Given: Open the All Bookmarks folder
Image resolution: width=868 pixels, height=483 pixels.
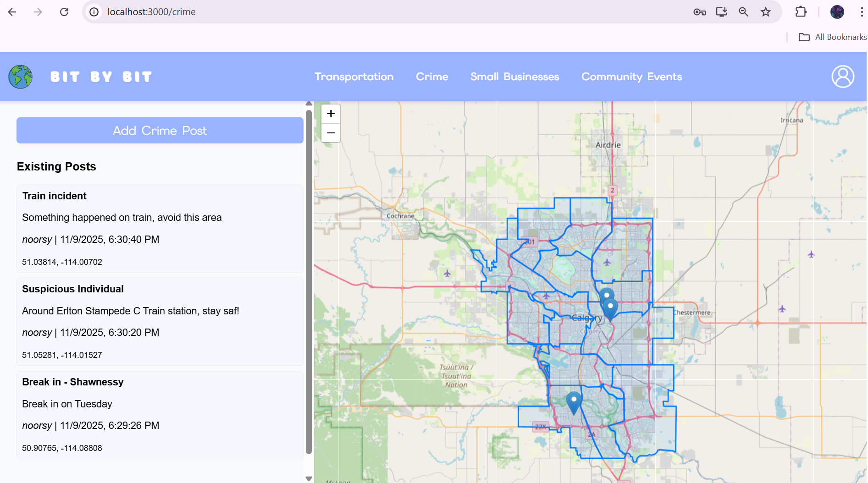Looking at the screenshot, I should pyautogui.click(x=833, y=37).
